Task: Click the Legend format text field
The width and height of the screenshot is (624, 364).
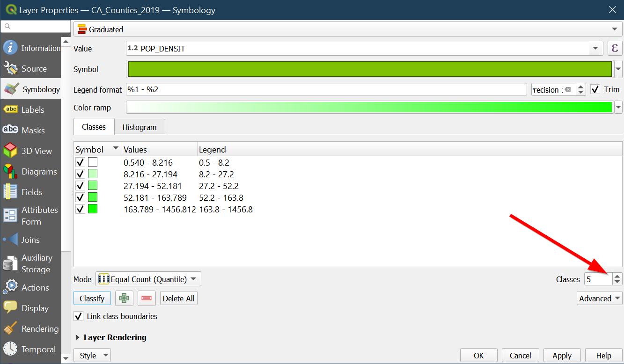Action: (326, 89)
